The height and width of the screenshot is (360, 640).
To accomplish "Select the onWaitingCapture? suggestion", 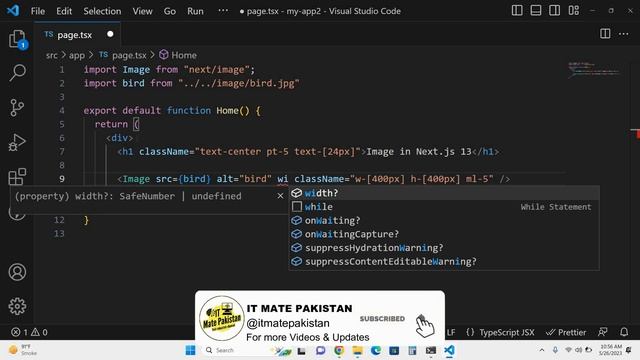I will pos(444,234).
